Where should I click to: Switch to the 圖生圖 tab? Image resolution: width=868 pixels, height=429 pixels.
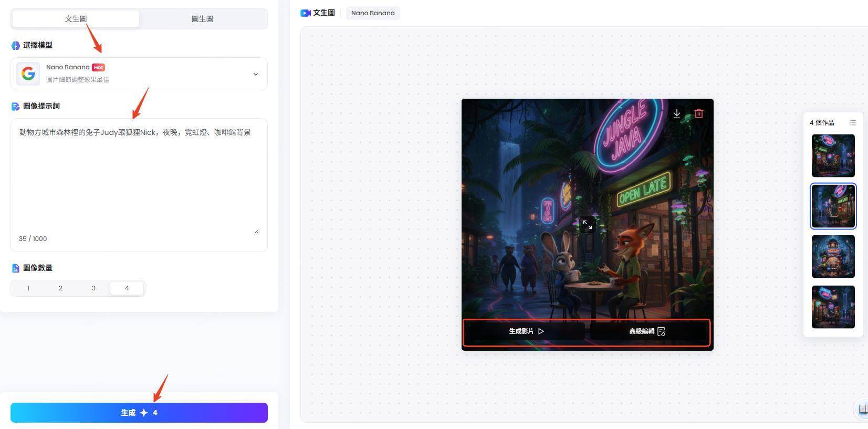tap(202, 19)
